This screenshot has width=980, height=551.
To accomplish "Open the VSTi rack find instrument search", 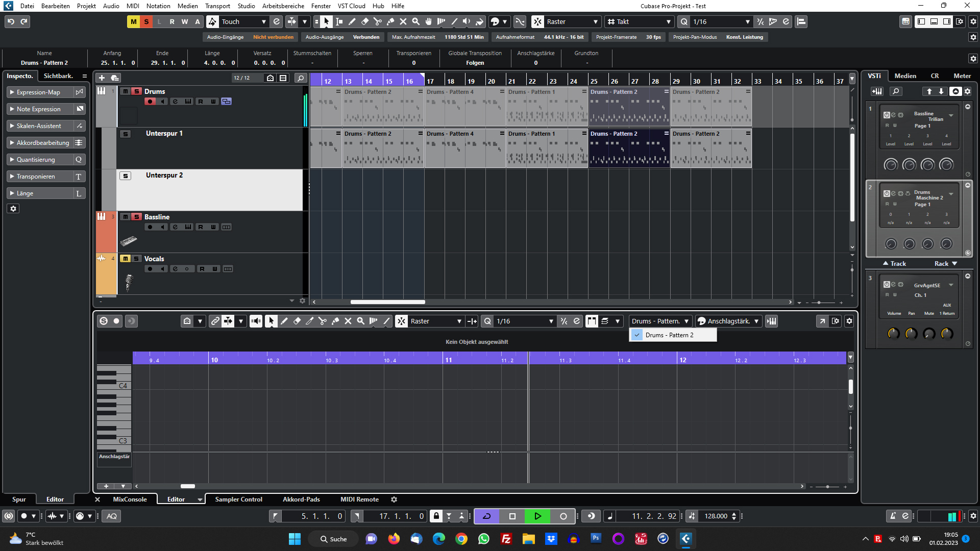I will click(x=896, y=91).
